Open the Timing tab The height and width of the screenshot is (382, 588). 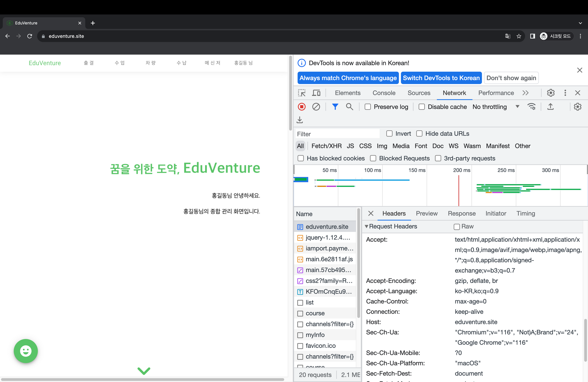525,213
